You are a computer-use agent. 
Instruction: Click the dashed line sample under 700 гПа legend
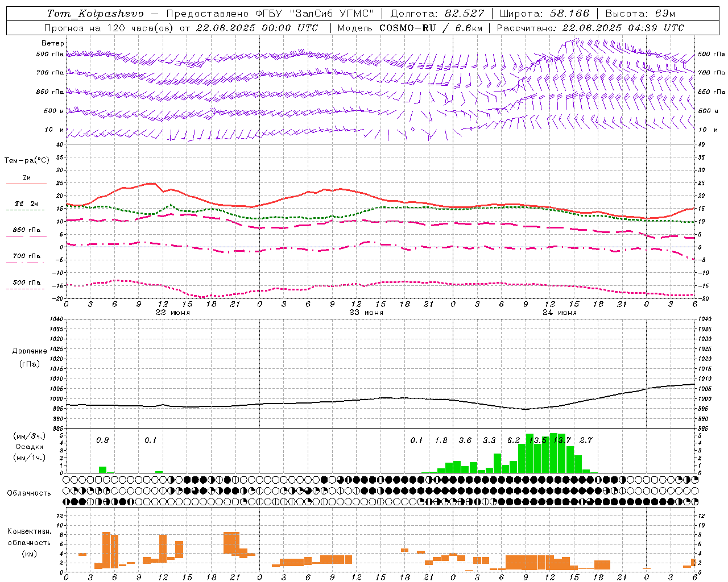25,263
